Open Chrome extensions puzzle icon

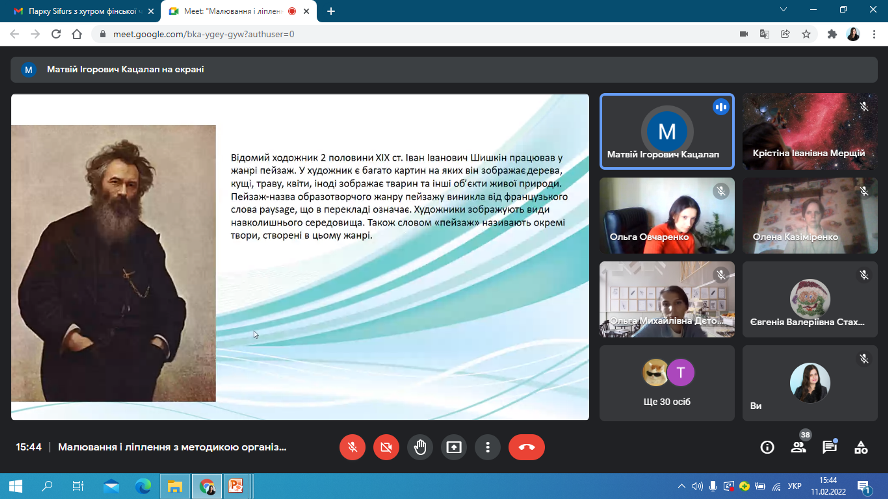click(x=832, y=34)
